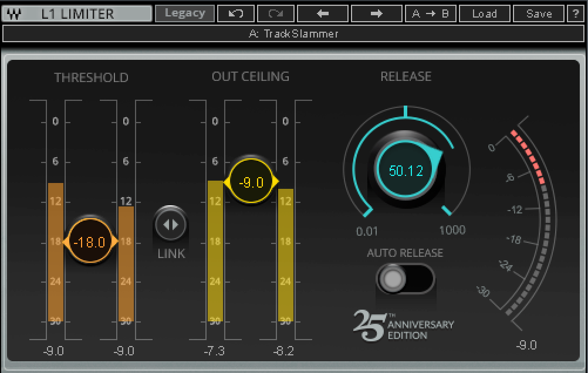Click the left output peak value -7.3
The width and height of the screenshot is (588, 373).
point(215,351)
